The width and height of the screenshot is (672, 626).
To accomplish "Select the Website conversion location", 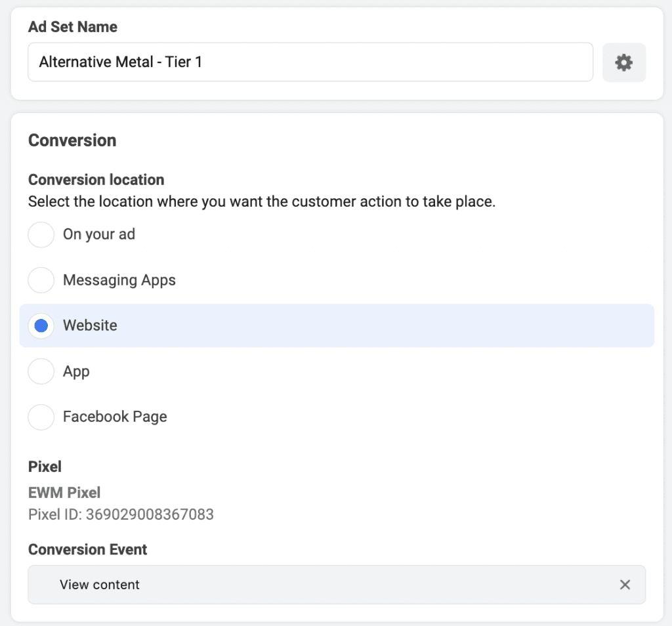I will tap(41, 325).
